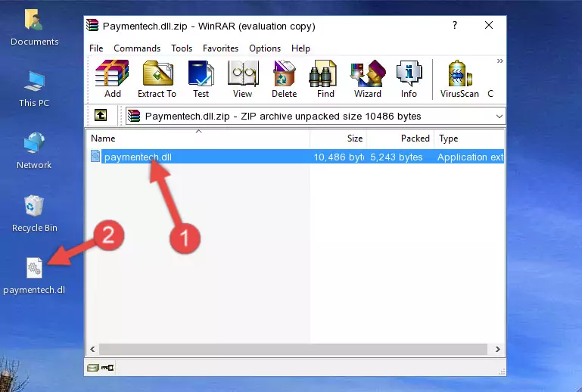
Task: Open the Favorites menu
Action: pos(220,48)
